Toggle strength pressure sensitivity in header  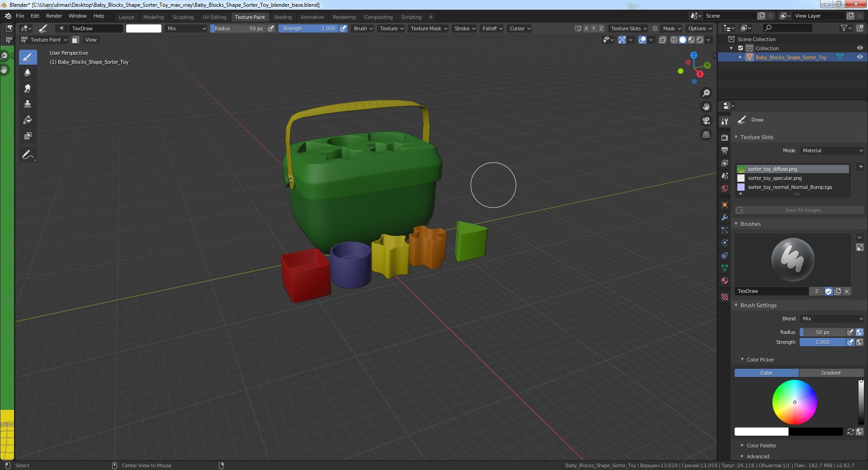[x=344, y=28]
